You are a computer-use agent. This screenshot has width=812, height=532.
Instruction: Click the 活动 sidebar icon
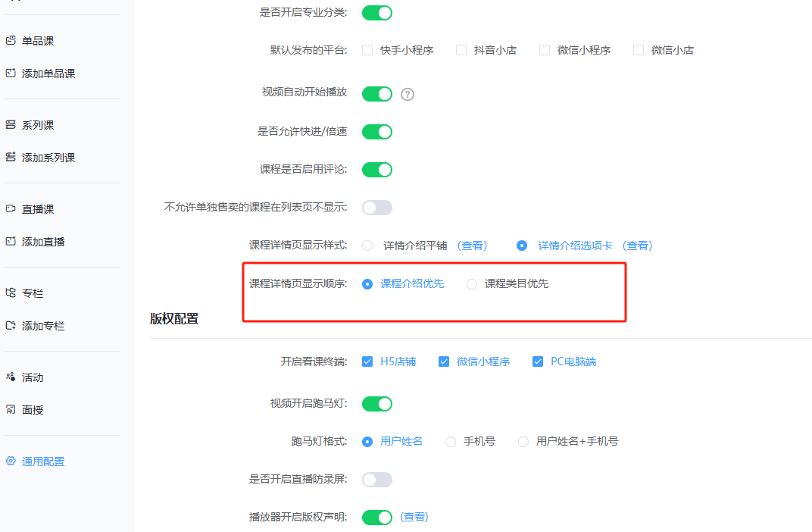(11, 377)
